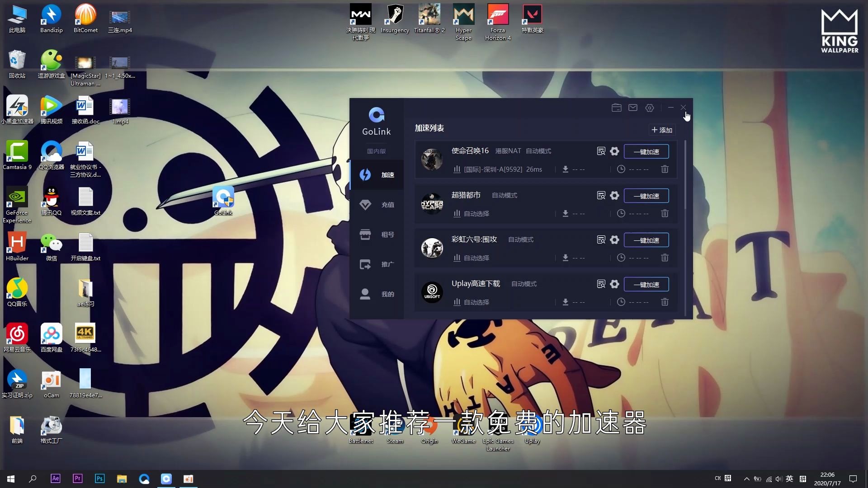Click the Ubisoft logo thumbnail in list
The height and width of the screenshot is (488, 868).
(432, 292)
